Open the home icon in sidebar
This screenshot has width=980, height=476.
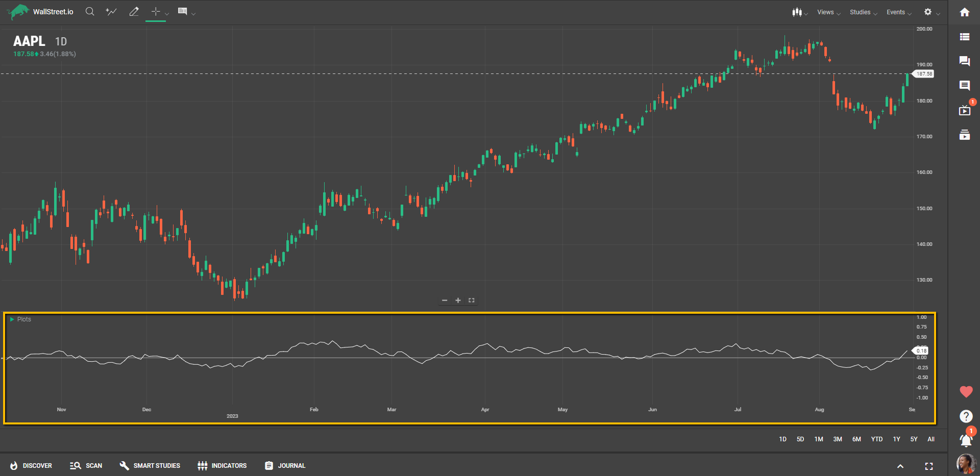tap(964, 12)
